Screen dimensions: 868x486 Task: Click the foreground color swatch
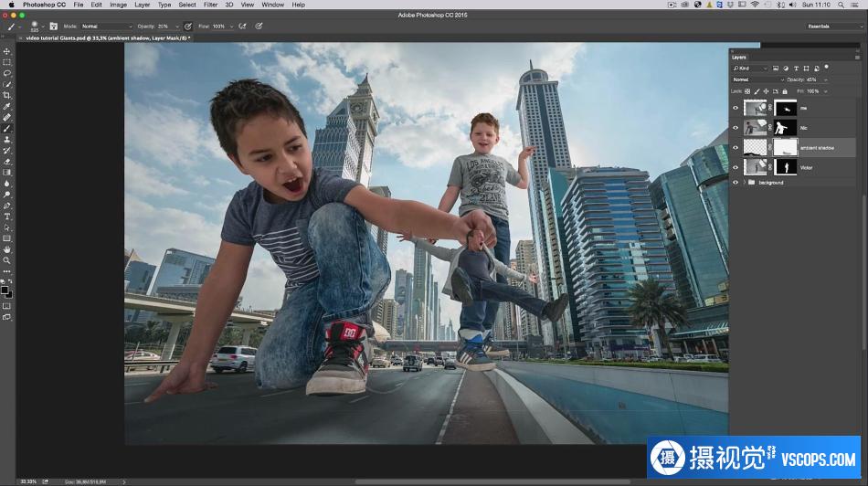tap(5, 290)
